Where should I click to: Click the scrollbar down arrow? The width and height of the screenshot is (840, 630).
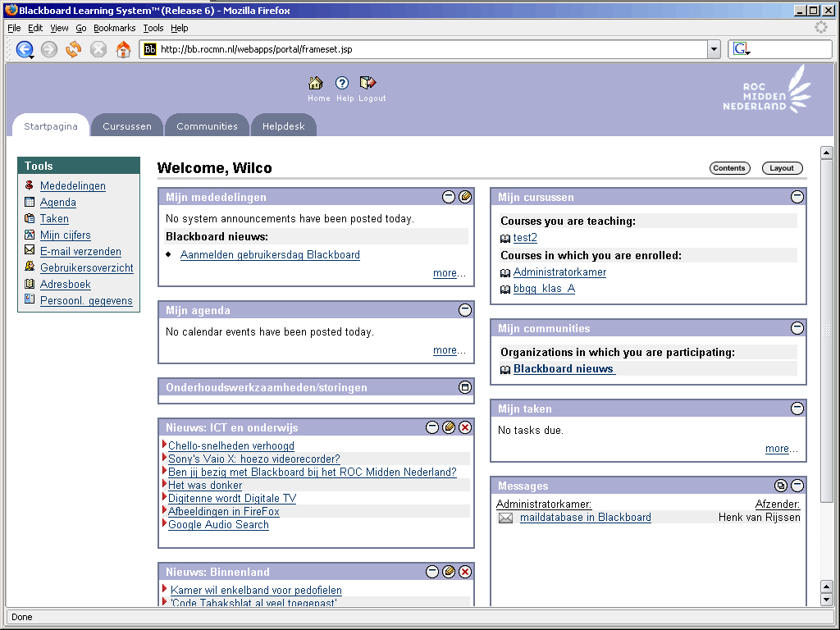pyautogui.click(x=827, y=600)
